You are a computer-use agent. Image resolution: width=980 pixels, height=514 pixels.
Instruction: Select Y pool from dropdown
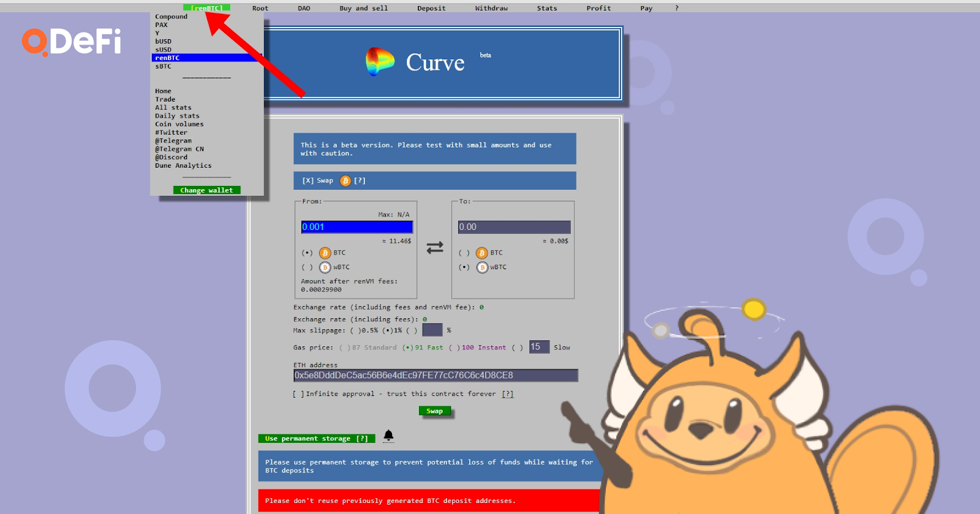pyautogui.click(x=157, y=33)
